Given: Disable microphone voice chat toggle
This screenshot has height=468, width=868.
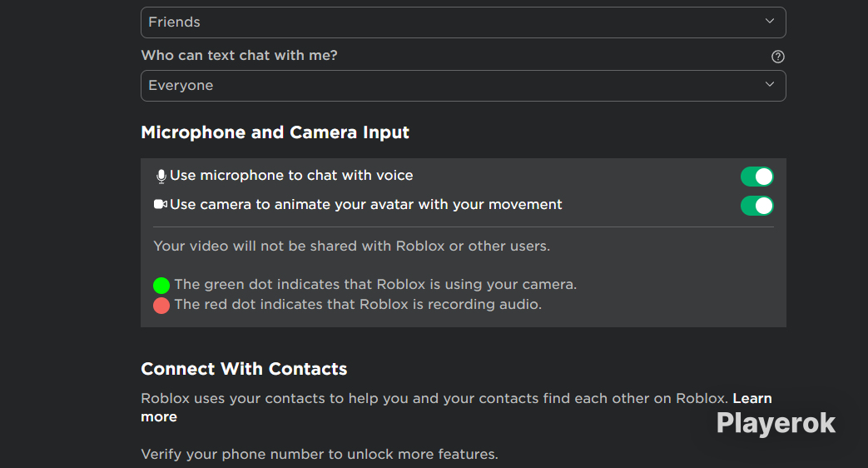Looking at the screenshot, I should [x=756, y=177].
